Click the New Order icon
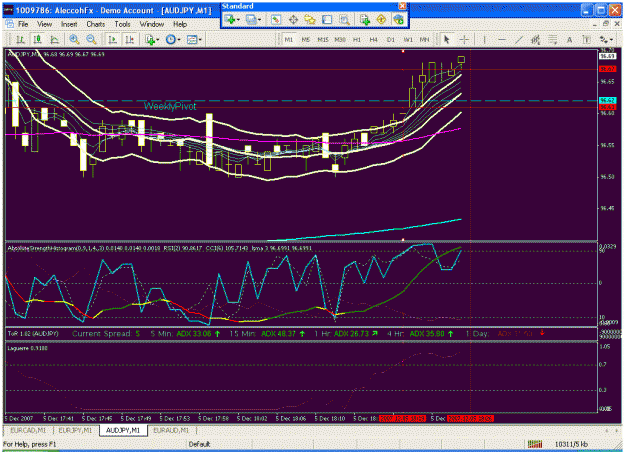Viewport: 625px width, 452px height. (x=365, y=19)
